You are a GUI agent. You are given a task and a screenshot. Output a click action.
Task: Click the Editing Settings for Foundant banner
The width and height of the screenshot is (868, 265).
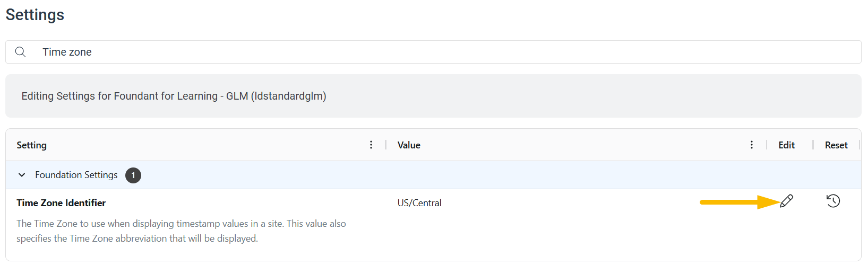(433, 96)
